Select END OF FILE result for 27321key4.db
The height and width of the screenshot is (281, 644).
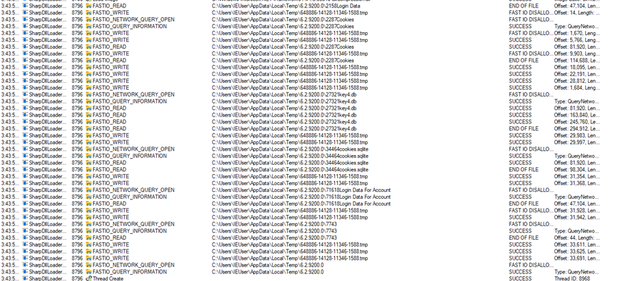pyautogui.click(x=523, y=129)
